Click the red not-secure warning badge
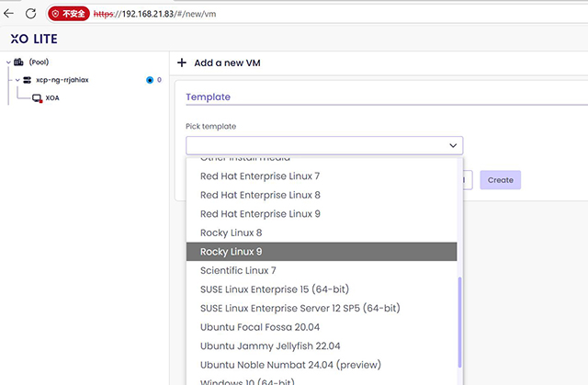Image resolution: width=588 pixels, height=385 pixels. (x=69, y=14)
